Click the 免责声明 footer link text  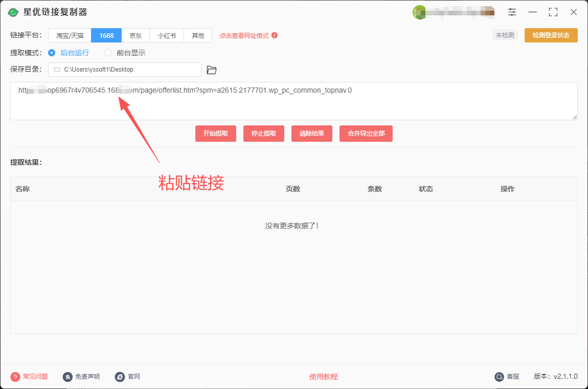click(87, 377)
